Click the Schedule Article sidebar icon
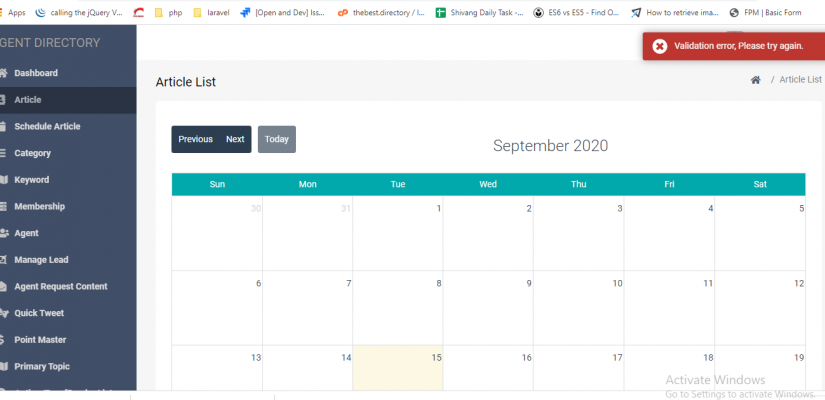 [x=4, y=127]
